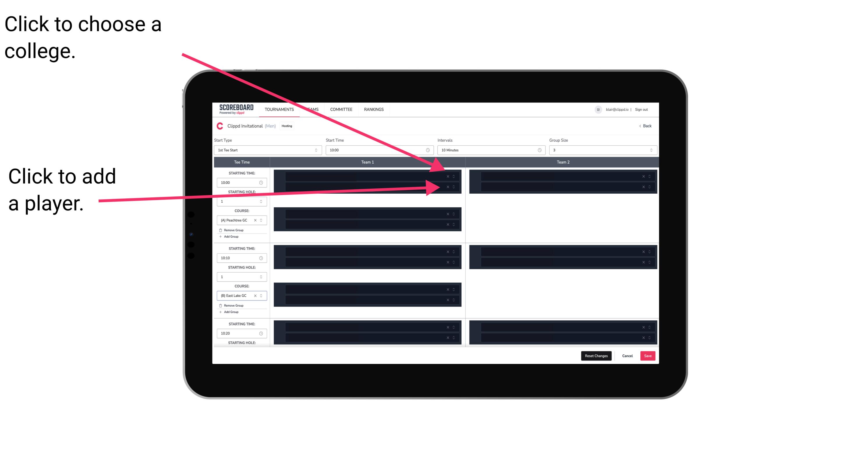Click the Start Time input field
The width and height of the screenshot is (868, 467).
[x=379, y=150]
